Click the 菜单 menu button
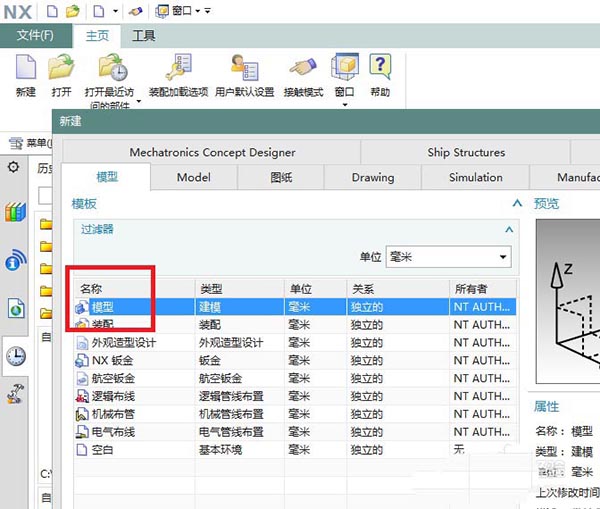The image size is (600, 509). tap(31, 144)
